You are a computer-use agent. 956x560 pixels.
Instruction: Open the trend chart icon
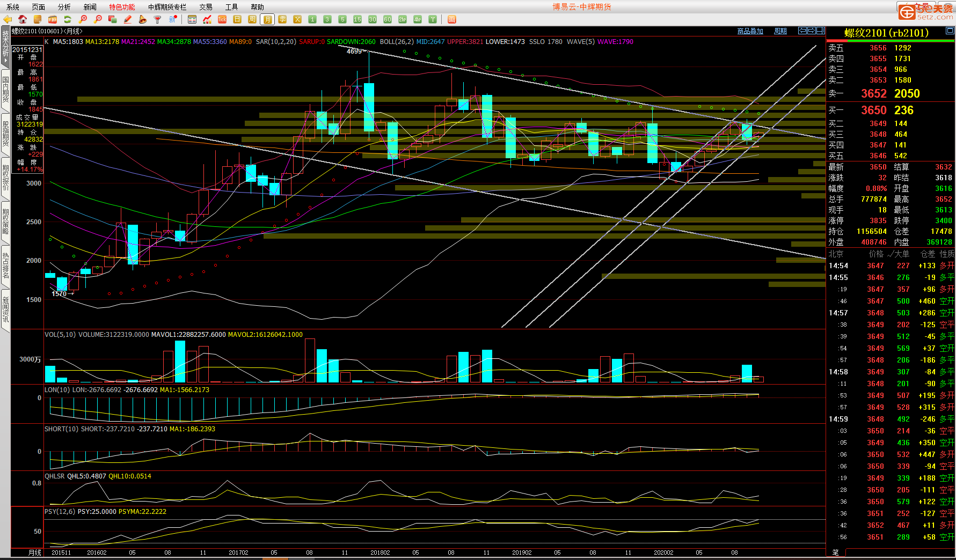coord(207,19)
